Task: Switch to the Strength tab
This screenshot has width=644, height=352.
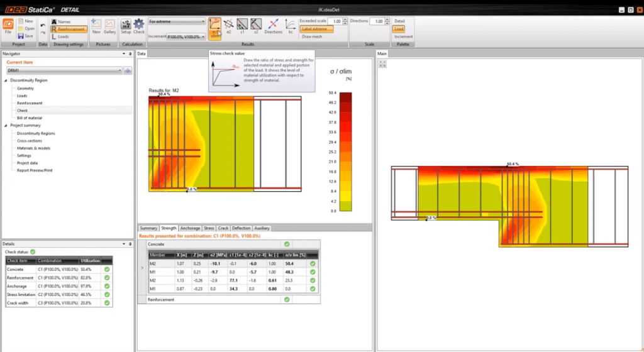Action: point(169,228)
